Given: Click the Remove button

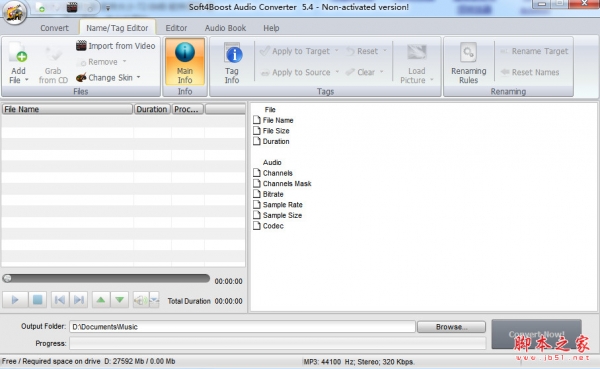Looking at the screenshot, I should 98,62.
